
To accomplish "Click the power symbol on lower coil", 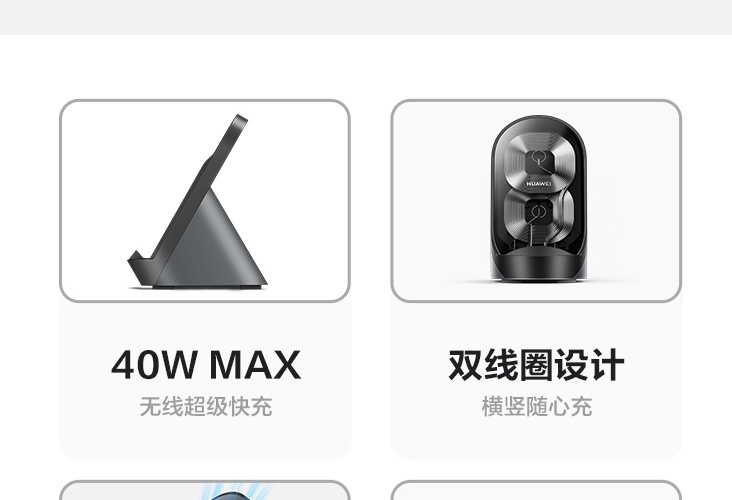I will pyautogui.click(x=539, y=213).
